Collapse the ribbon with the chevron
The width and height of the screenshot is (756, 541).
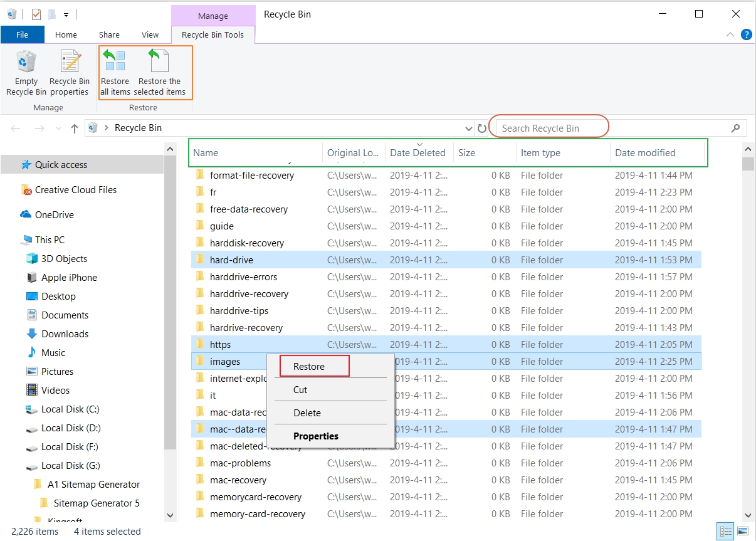[730, 35]
